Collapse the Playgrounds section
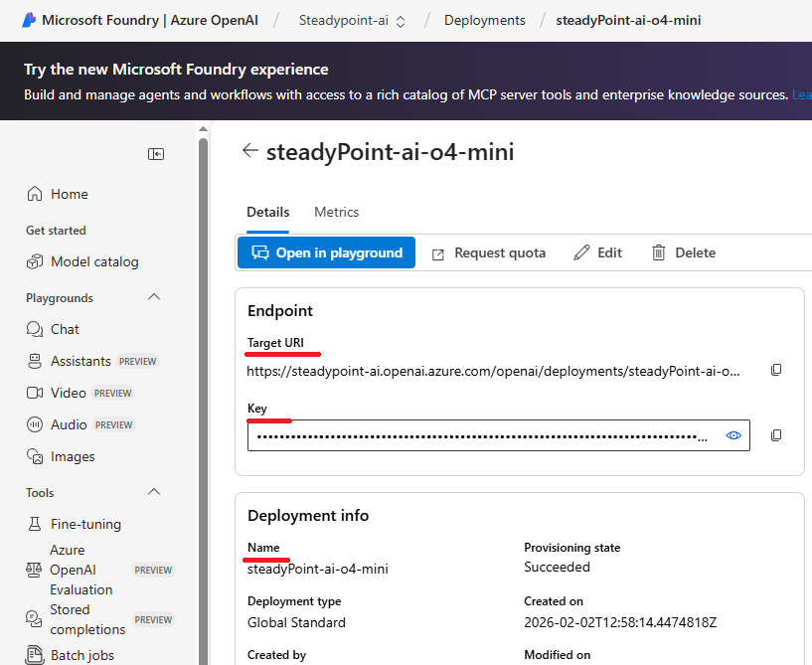Viewport: 812px width, 665px height. [154, 297]
